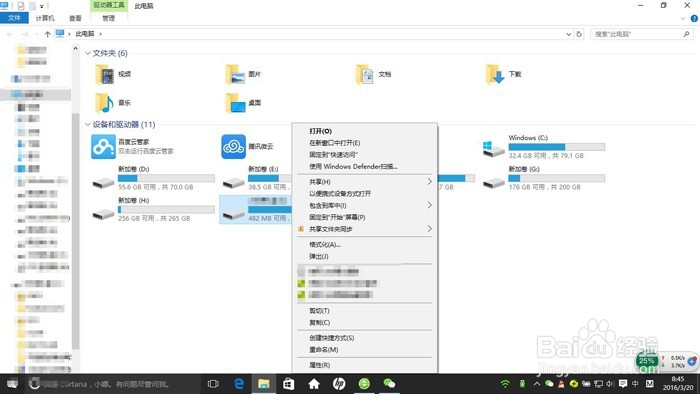Viewport: 700px width, 394px height.
Task: Open 属性(R) properties menu item
Action: click(x=320, y=365)
